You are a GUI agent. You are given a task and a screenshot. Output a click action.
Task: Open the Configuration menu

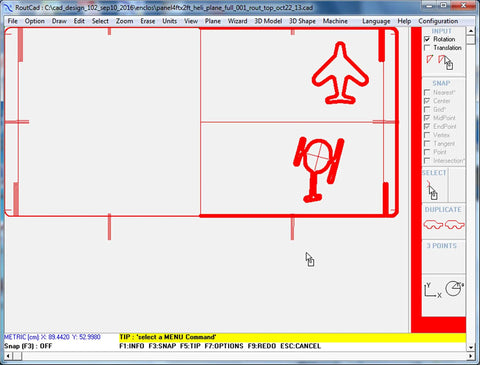coord(438,21)
